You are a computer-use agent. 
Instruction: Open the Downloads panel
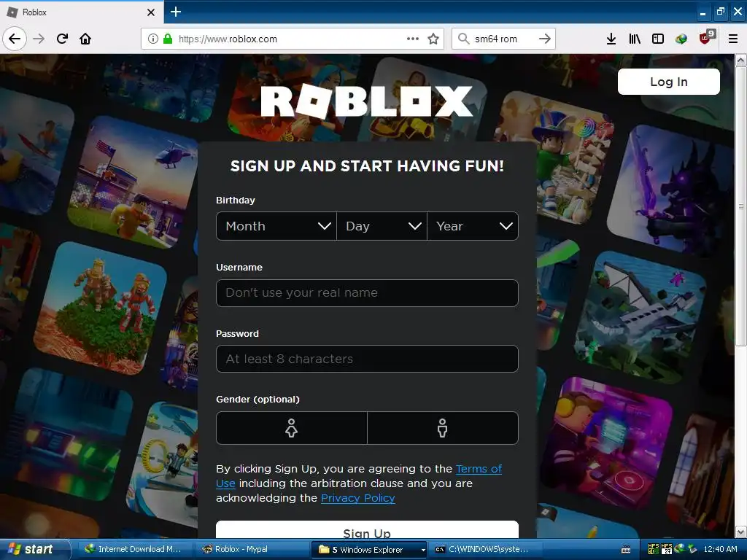click(x=611, y=39)
